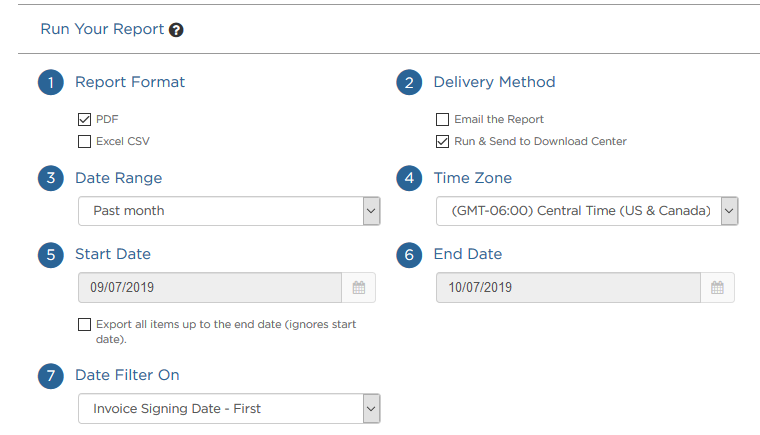This screenshot has height=435, width=760.
Task: Expand the Past month date range dropdown
Action: pos(229,211)
